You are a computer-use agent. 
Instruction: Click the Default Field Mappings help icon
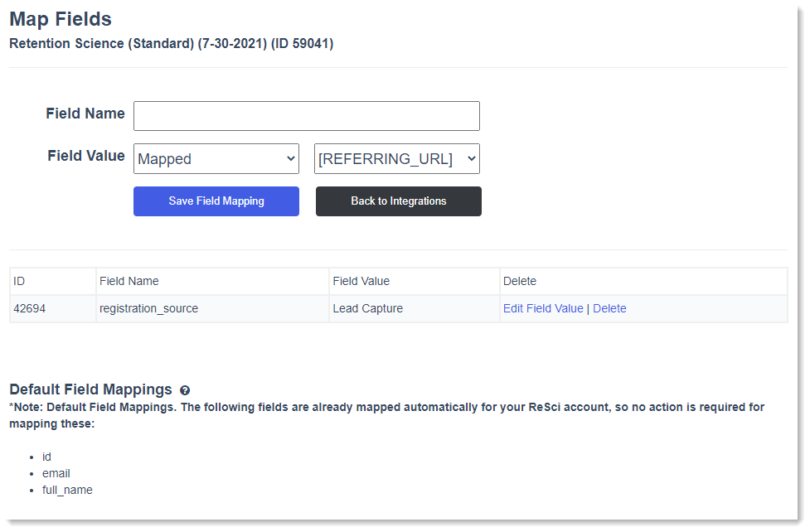185,390
